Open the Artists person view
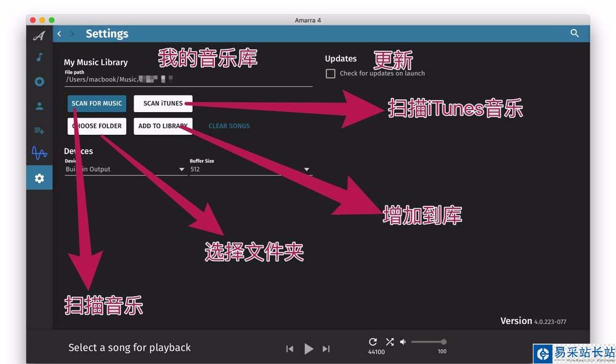 (x=39, y=106)
